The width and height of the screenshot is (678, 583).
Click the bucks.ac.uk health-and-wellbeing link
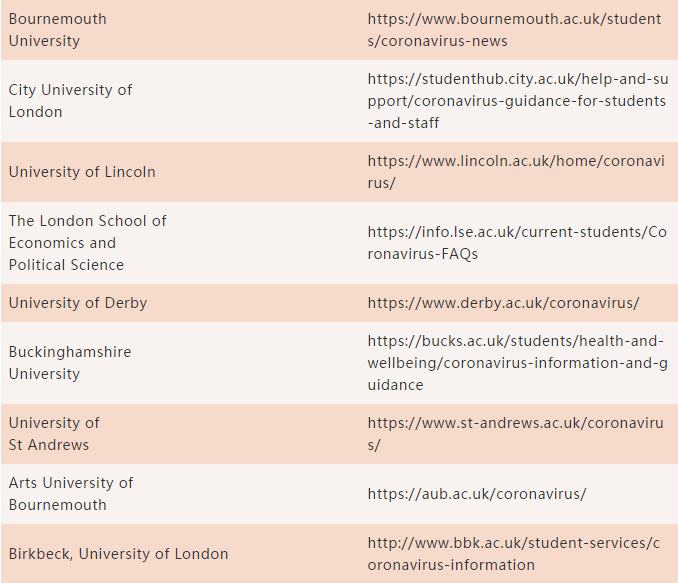516,363
